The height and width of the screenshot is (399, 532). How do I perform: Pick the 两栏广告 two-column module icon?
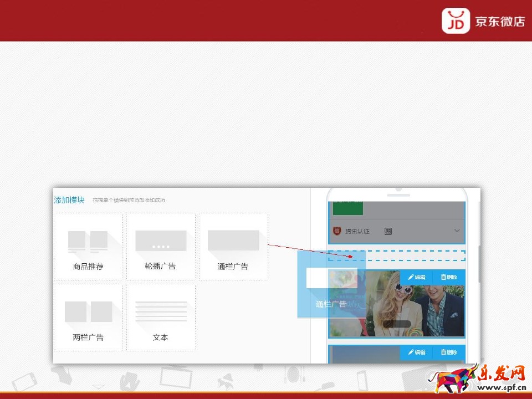(x=88, y=312)
